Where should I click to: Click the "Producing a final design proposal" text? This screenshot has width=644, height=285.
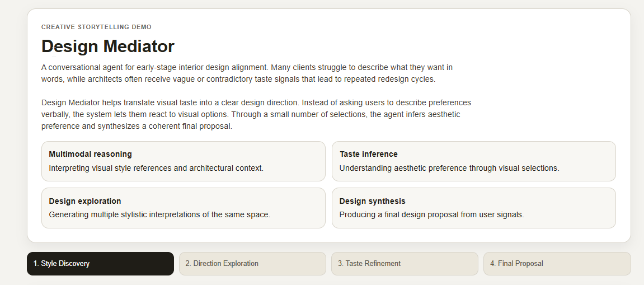tap(431, 214)
